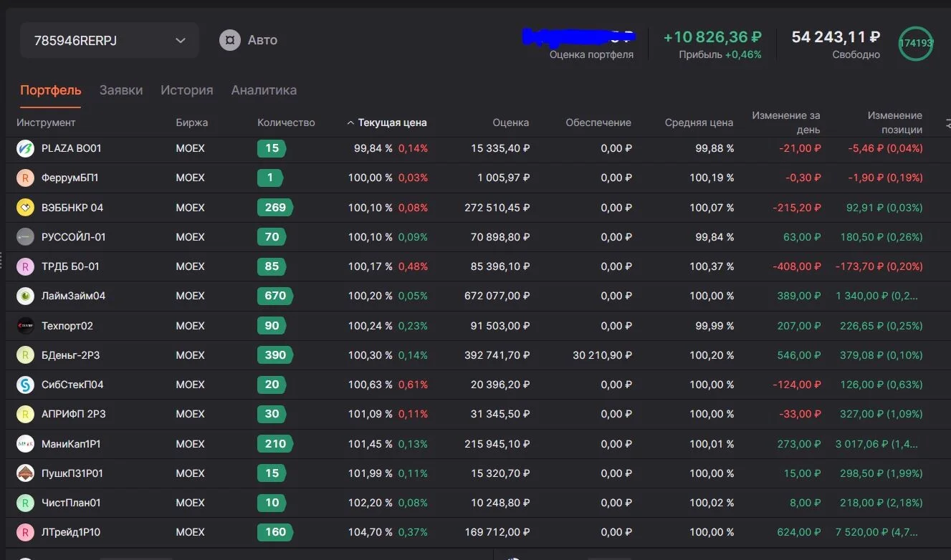Image resolution: width=951 pixels, height=560 pixels.
Task: Switch to the Заявки tab
Action: coord(121,90)
